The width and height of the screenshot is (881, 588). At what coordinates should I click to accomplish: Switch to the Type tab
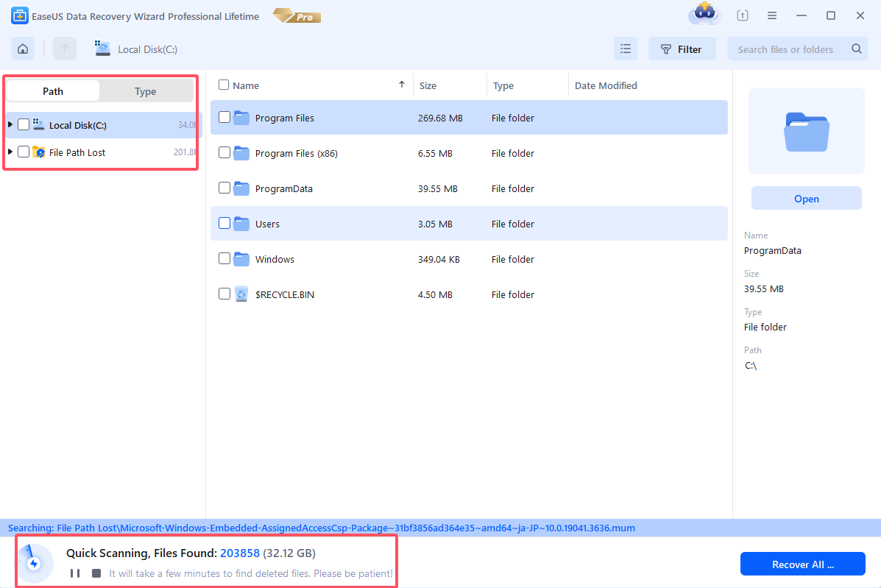click(146, 91)
